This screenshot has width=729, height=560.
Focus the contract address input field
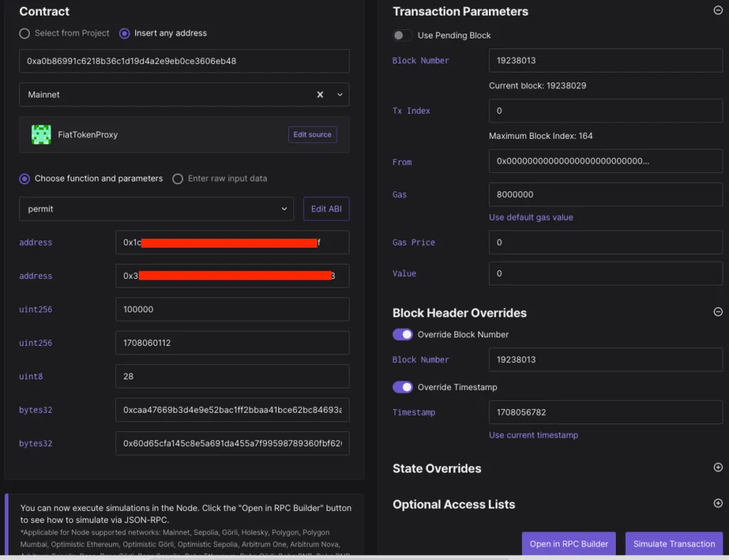[184, 61]
